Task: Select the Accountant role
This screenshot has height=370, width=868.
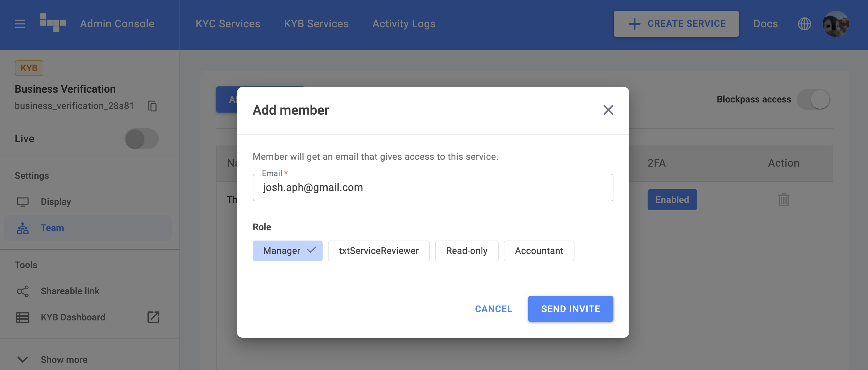Action: [x=539, y=251]
